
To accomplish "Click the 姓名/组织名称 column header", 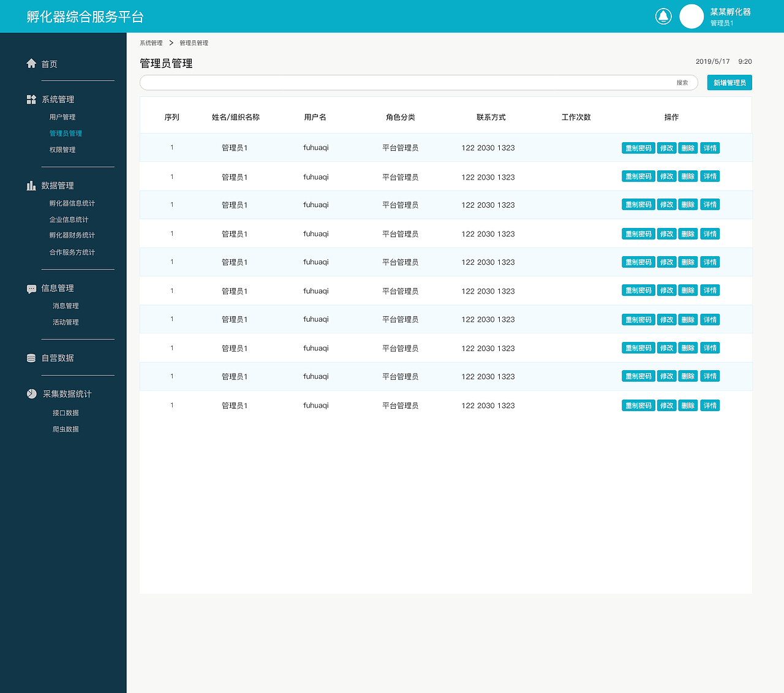I will pos(236,117).
